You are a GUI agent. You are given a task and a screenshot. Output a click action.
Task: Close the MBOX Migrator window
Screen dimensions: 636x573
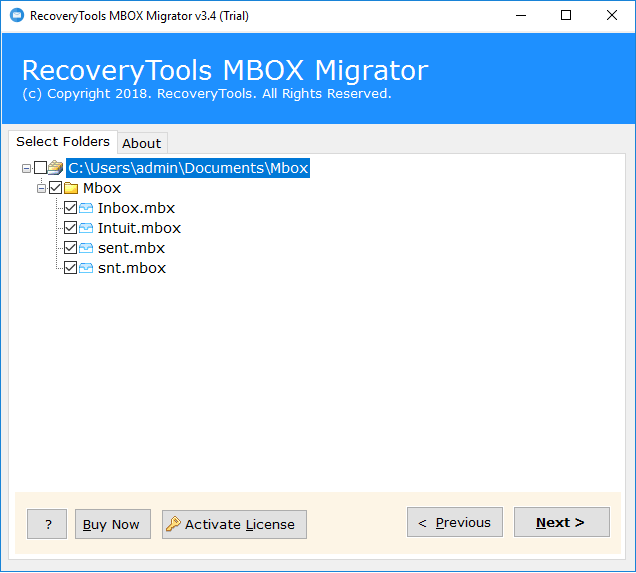612,15
